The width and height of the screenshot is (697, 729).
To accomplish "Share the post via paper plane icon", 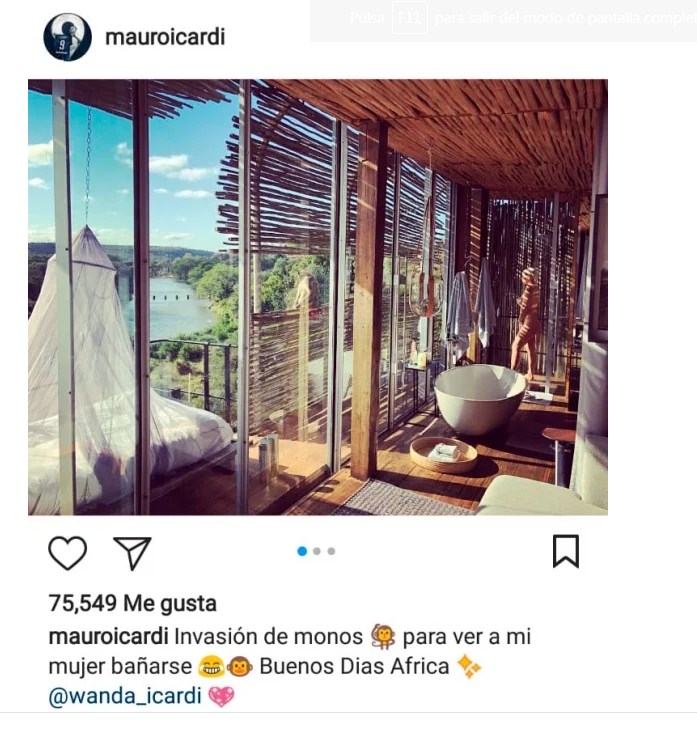I will (x=133, y=553).
